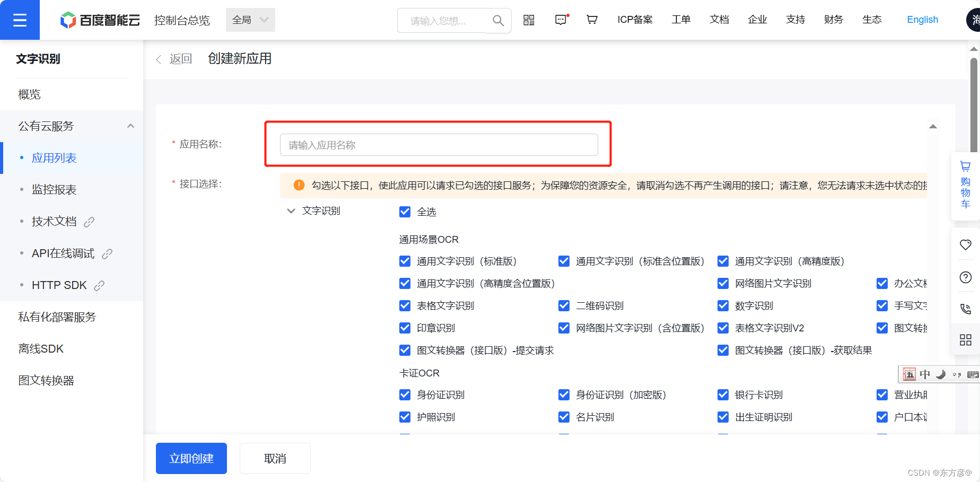This screenshot has height=482, width=980.
Task: Collapse the 文字识别 interface group chevron
Action: tap(291, 211)
